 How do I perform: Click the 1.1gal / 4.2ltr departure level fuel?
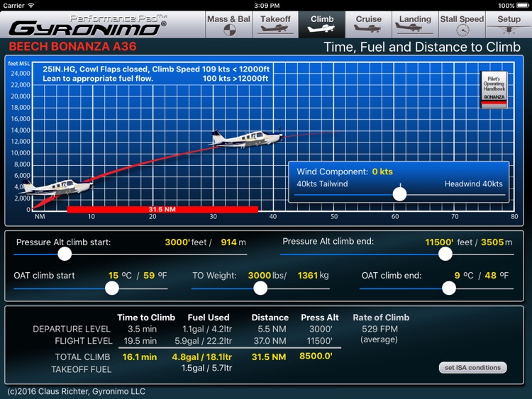207,329
